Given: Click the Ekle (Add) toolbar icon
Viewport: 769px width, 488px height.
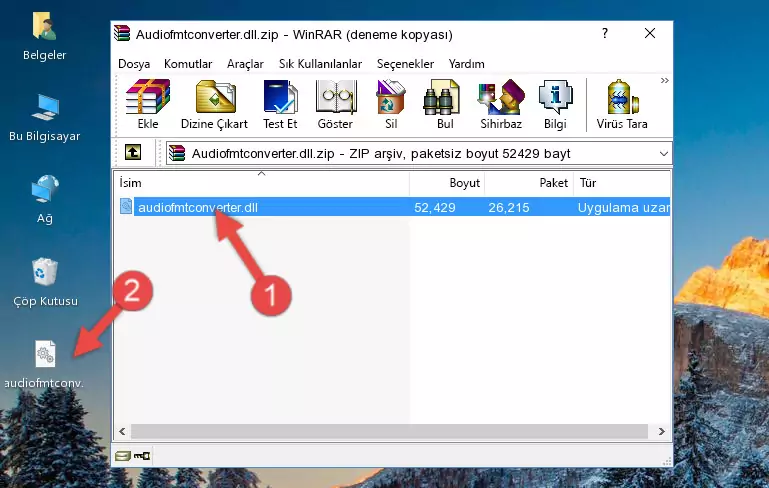Looking at the screenshot, I should 148,104.
